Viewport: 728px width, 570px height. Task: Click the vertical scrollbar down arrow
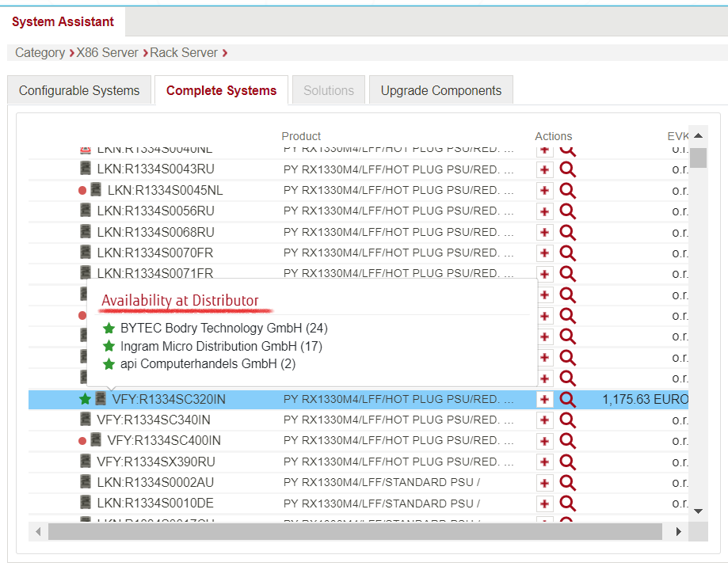pyautogui.click(x=698, y=511)
